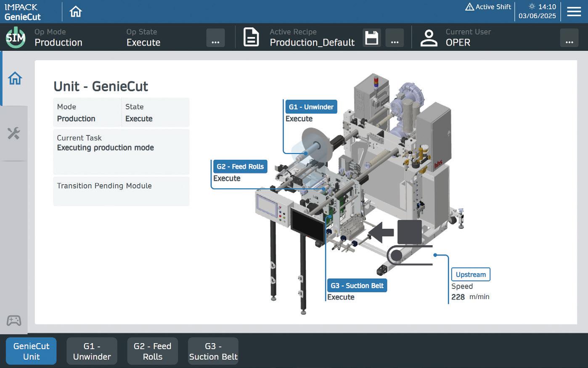Open the Op Mode options ellipsis button
Screen dimensions: 588x368
[x=215, y=38]
